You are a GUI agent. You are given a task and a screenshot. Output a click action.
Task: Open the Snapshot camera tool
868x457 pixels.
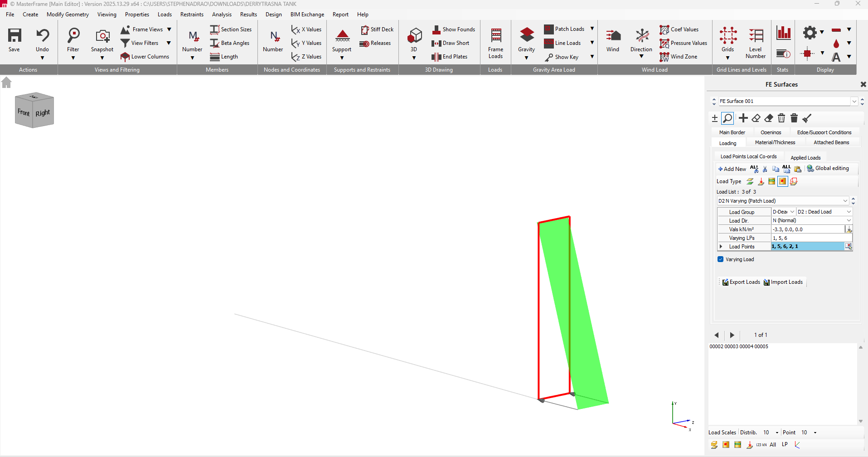tap(102, 40)
